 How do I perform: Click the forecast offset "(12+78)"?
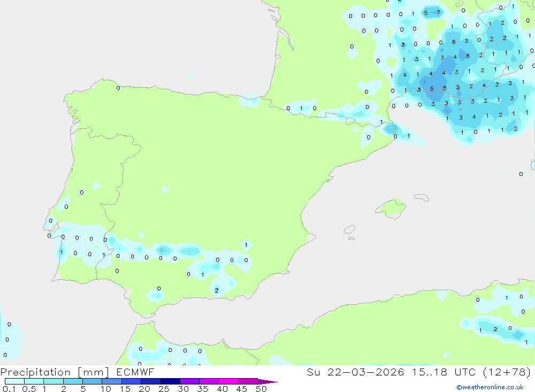pyautogui.click(x=507, y=372)
